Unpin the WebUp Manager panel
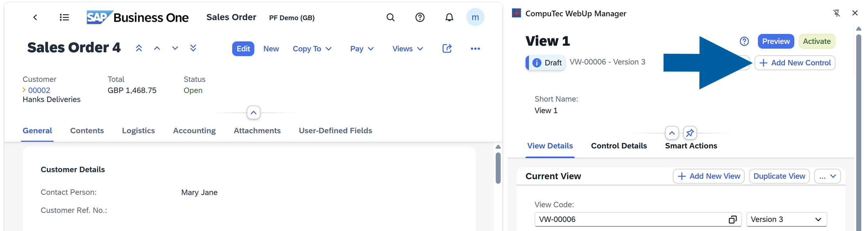This screenshot has height=231, width=868. click(x=837, y=13)
